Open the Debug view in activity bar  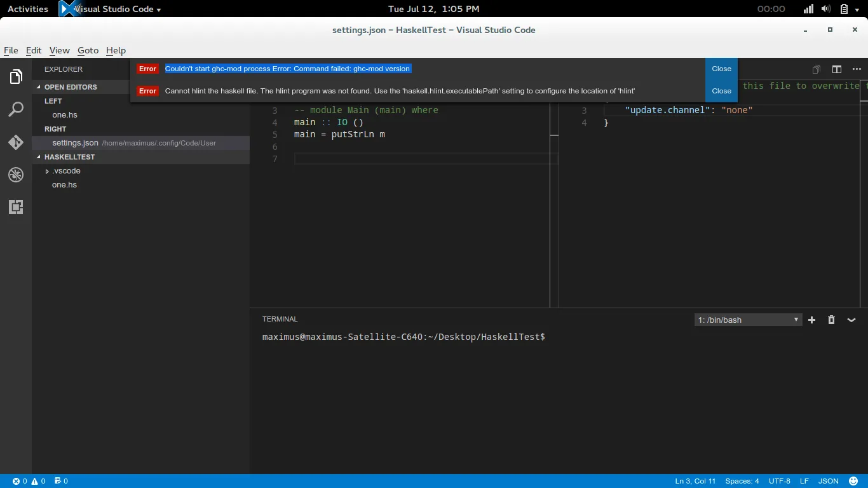[x=16, y=175]
